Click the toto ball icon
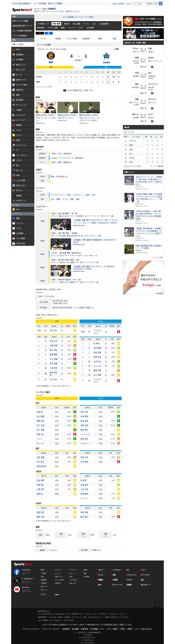Viewport: 175px width, 644px height. click(x=13, y=209)
